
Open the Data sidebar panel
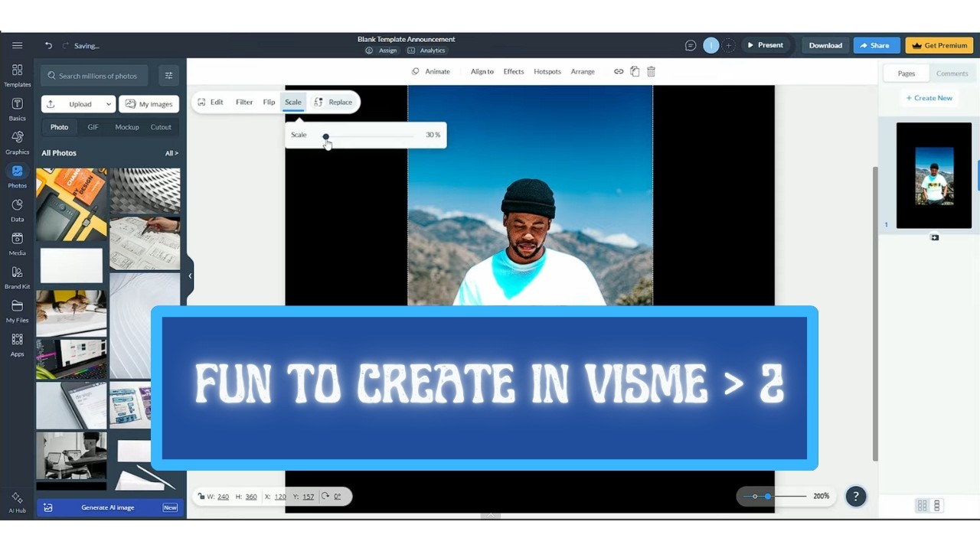[17, 210]
